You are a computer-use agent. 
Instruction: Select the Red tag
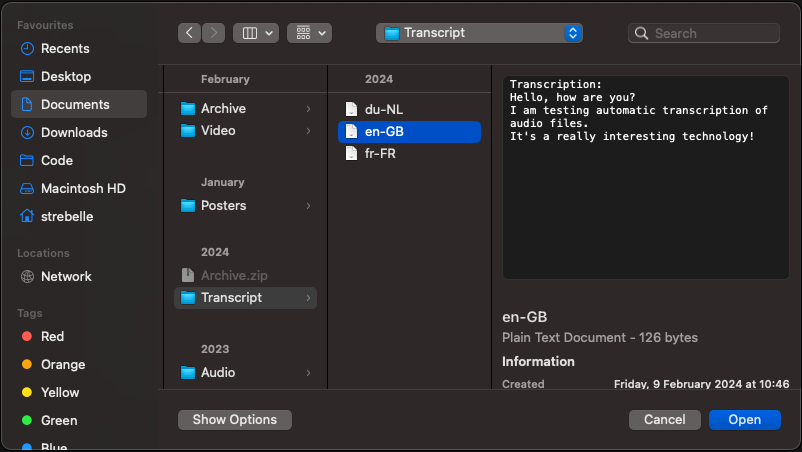click(x=79, y=336)
